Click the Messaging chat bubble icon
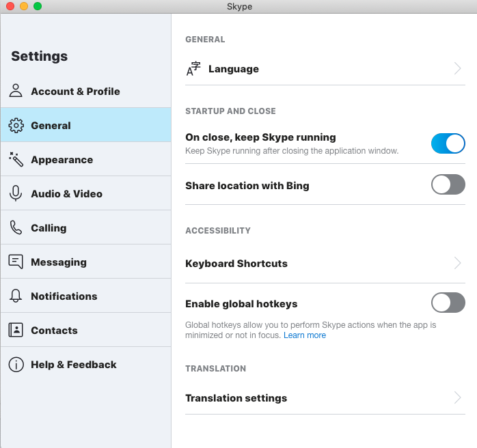 coord(16,262)
